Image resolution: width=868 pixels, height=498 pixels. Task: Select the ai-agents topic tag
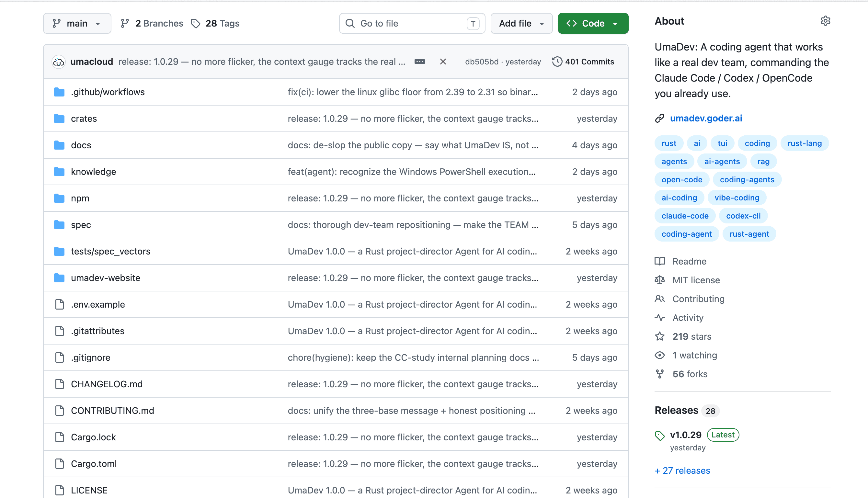(x=722, y=162)
